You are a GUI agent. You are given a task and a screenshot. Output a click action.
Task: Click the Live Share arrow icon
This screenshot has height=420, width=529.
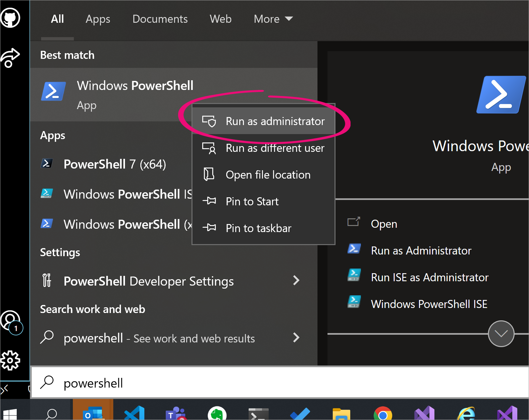click(x=10, y=58)
